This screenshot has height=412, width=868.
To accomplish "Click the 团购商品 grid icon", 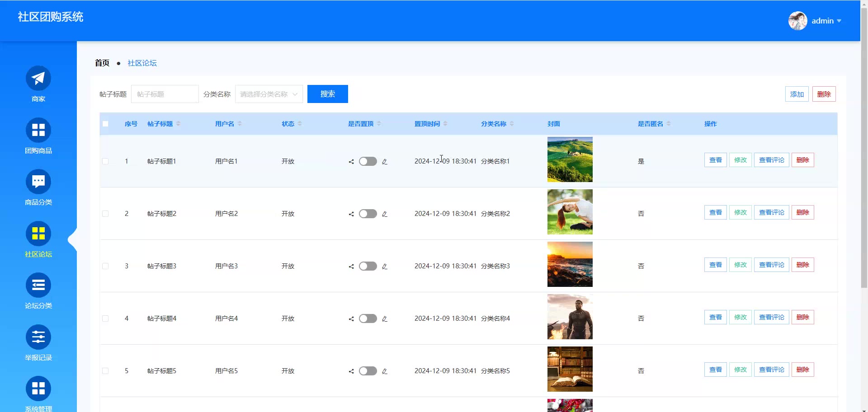I will tap(38, 130).
